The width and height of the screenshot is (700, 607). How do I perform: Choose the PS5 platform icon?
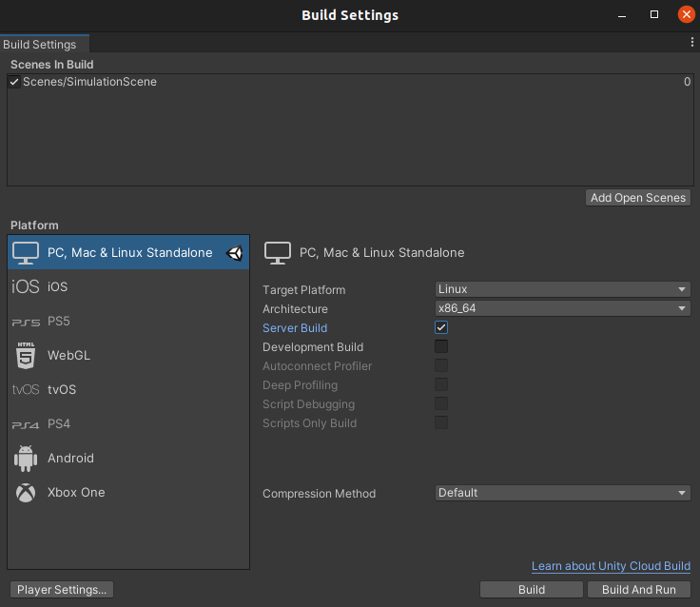click(x=26, y=322)
